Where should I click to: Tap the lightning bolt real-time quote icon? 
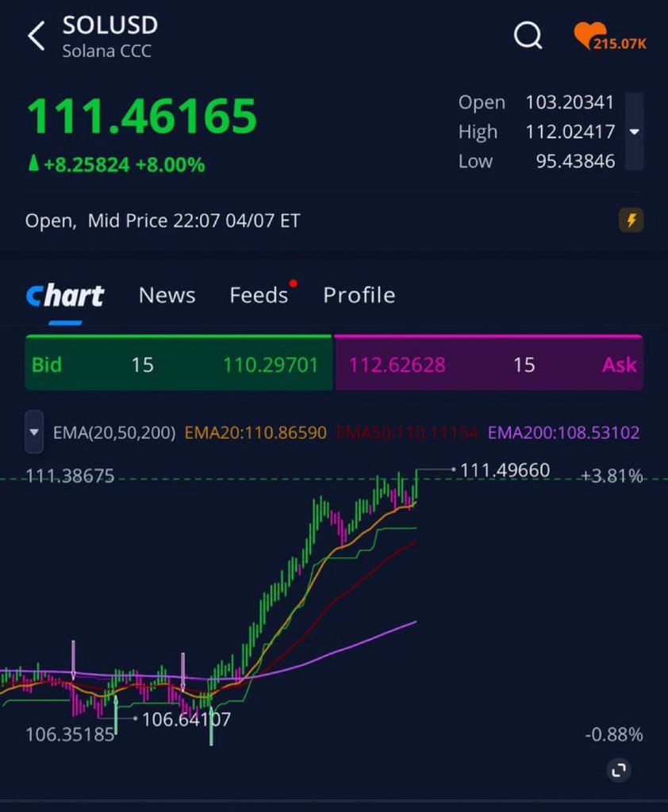632,220
